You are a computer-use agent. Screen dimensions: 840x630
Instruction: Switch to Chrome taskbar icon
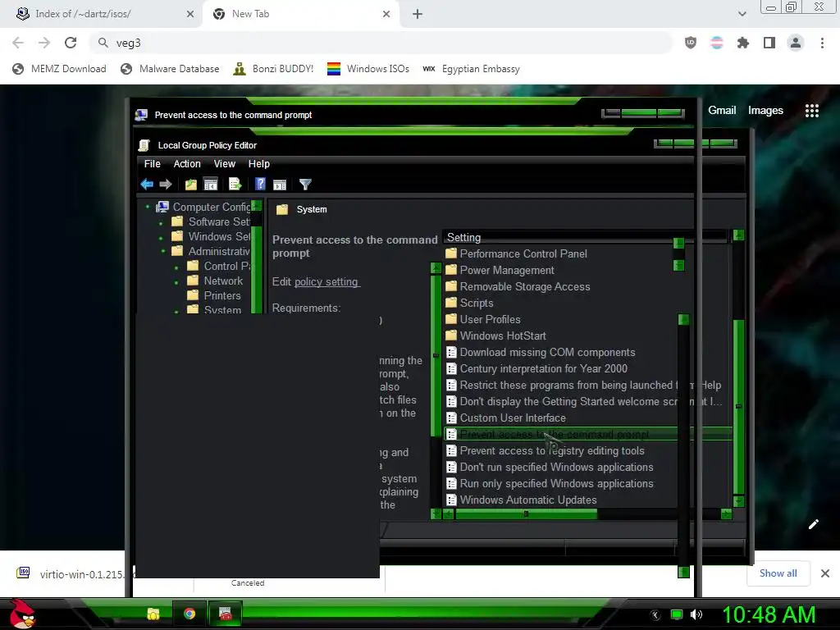189,614
